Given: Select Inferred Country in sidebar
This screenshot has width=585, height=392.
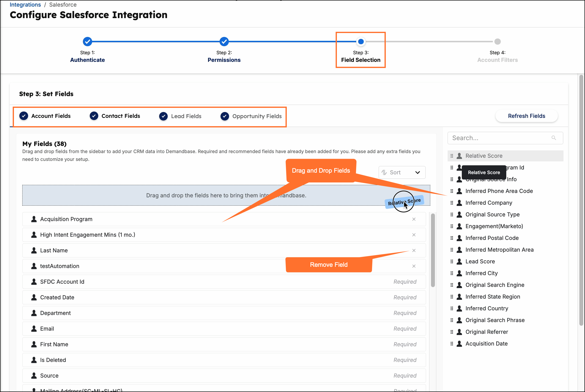Looking at the screenshot, I should (486, 309).
